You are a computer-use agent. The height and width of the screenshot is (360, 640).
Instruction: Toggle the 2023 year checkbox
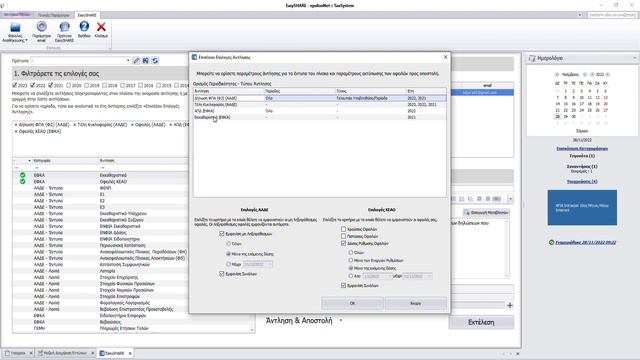tap(15, 85)
